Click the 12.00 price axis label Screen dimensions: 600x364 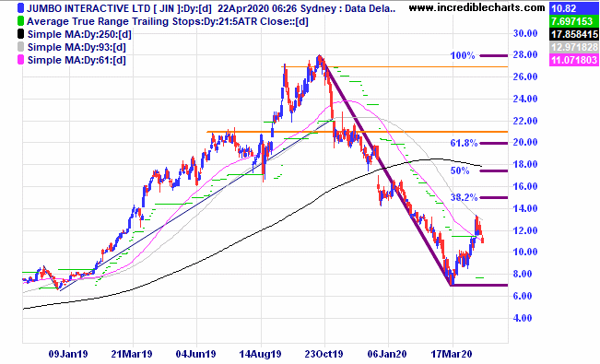(x=525, y=230)
